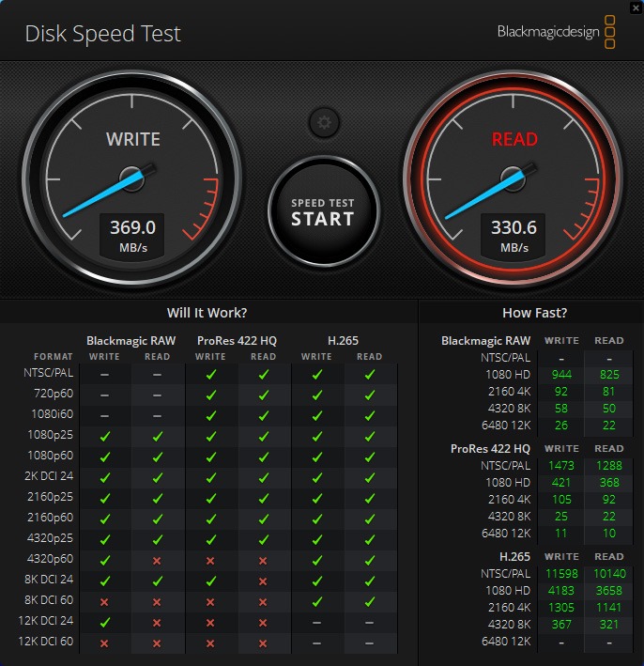
Task: Click Blackmagic RAW write cross for 12K DCI 60
Action: tap(104, 643)
